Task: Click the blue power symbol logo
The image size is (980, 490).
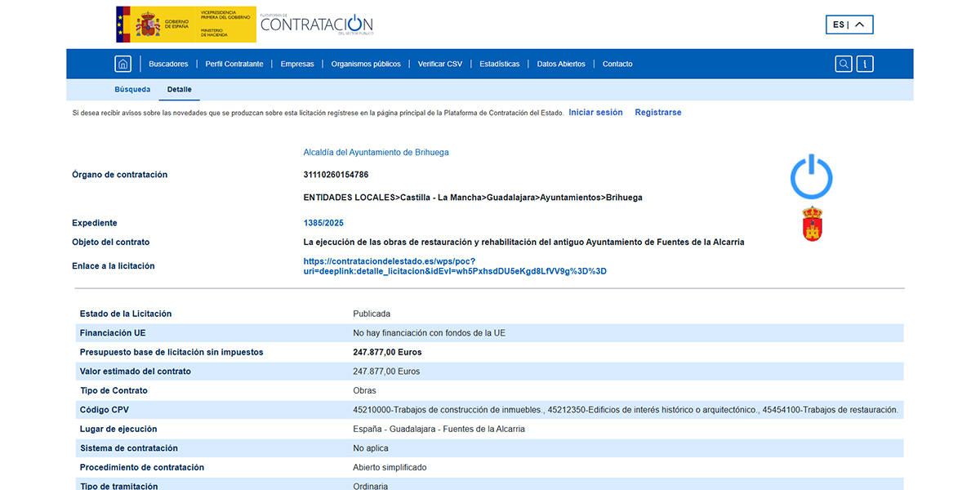Action: click(811, 177)
